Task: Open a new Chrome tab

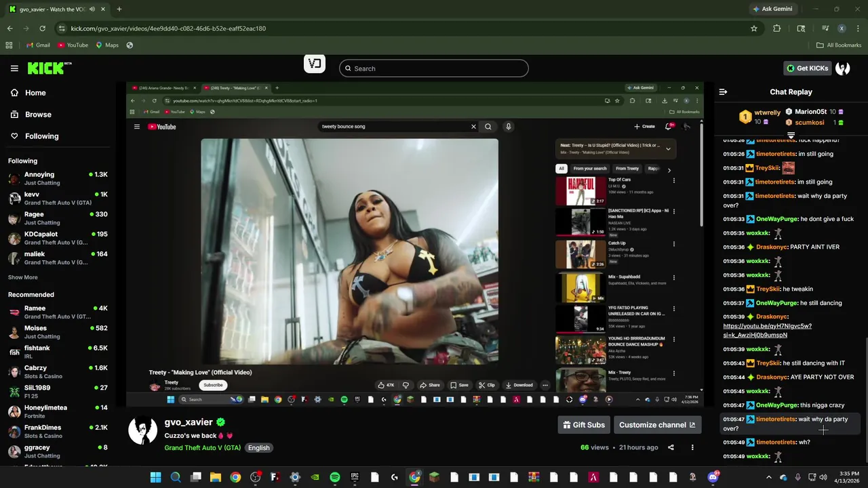Action: coord(119,9)
